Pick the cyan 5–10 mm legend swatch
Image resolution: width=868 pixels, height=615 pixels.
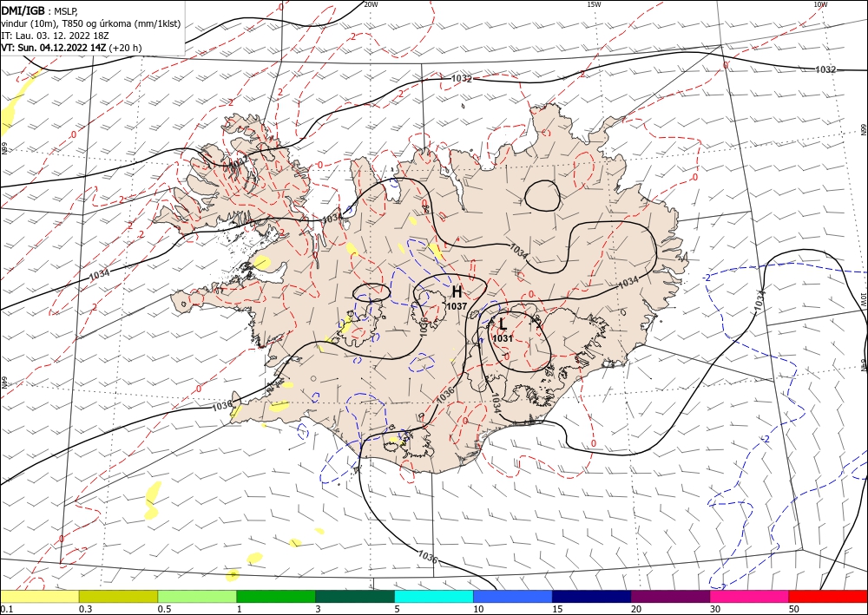(434, 596)
